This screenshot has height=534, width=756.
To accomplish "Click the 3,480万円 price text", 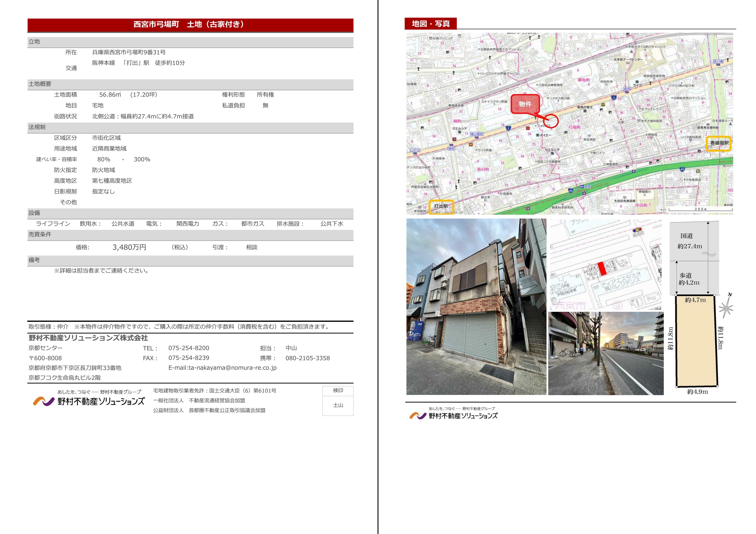I will pos(129,247).
